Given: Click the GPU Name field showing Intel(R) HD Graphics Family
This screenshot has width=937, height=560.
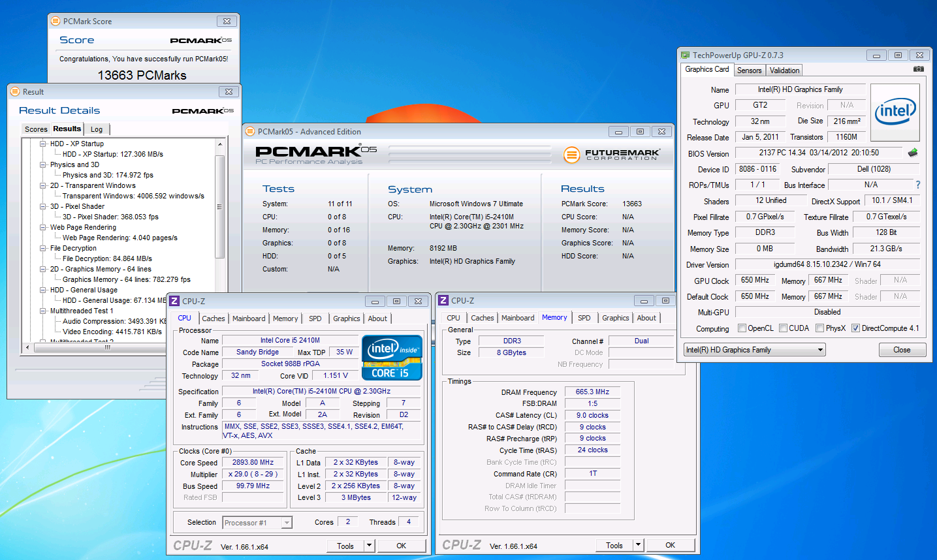Looking at the screenshot, I should click(x=801, y=89).
